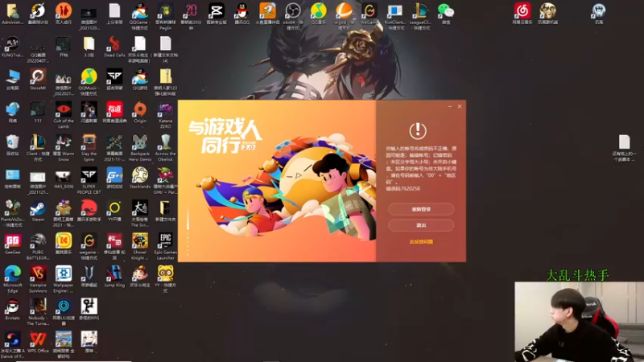Launch the Vampire Survivors shortcut

point(38,279)
